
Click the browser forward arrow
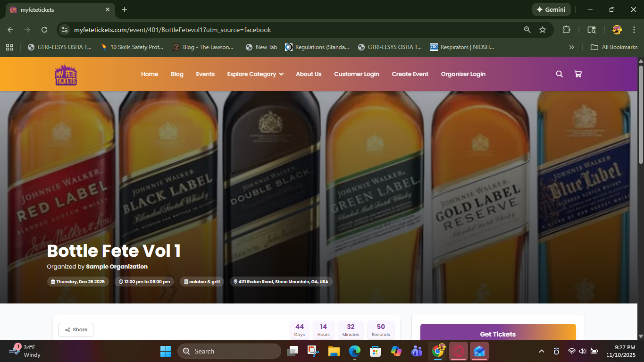pos(27,30)
